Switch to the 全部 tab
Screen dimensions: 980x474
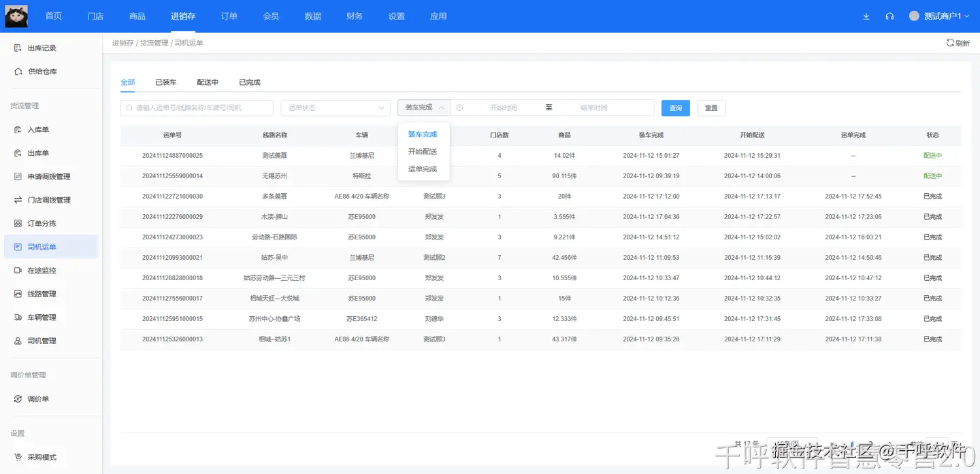[128, 82]
